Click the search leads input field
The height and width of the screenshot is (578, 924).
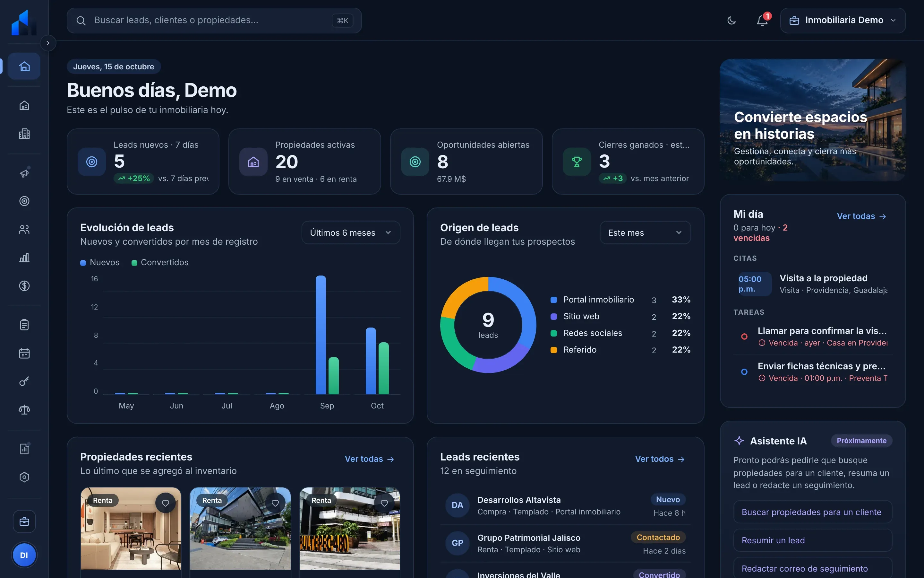(x=214, y=20)
